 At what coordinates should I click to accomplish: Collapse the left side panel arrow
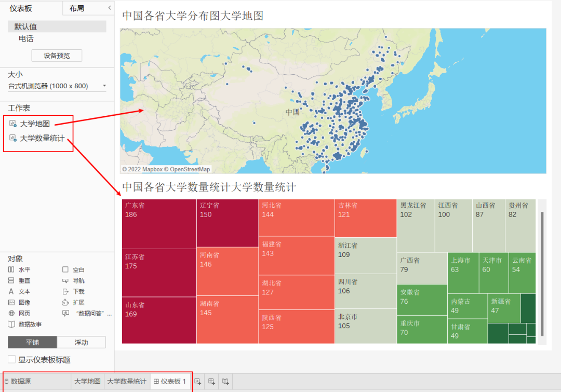point(109,8)
